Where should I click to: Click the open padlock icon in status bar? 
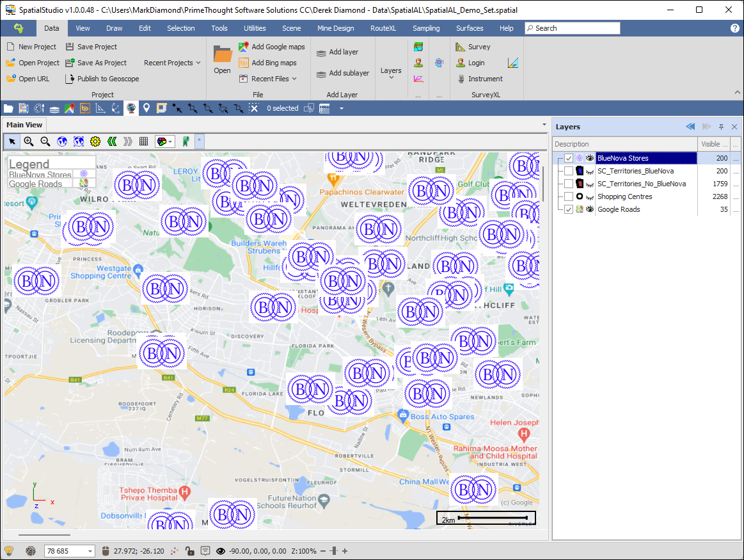tap(189, 550)
